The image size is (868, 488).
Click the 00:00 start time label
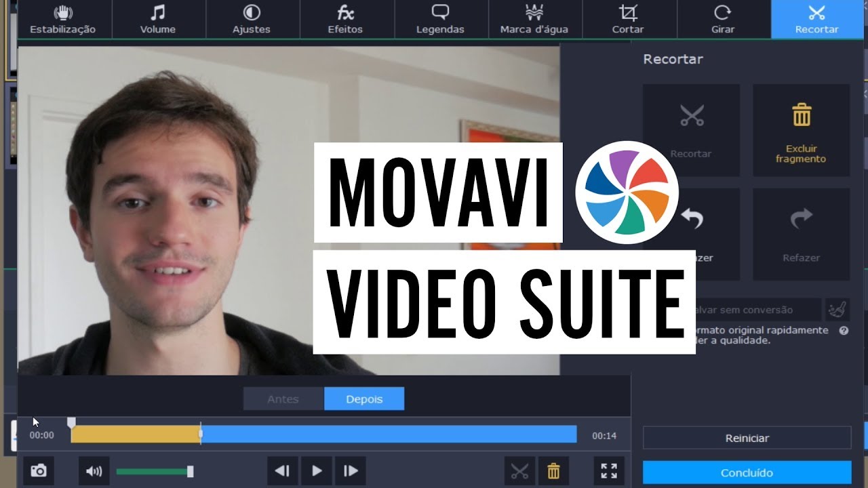click(41, 436)
